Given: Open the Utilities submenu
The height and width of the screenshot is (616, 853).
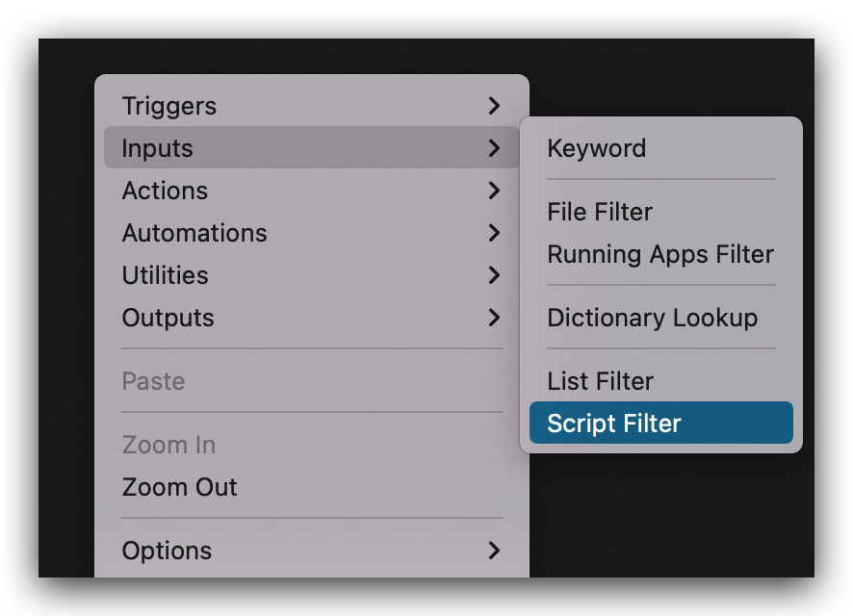Looking at the screenshot, I should [x=311, y=275].
